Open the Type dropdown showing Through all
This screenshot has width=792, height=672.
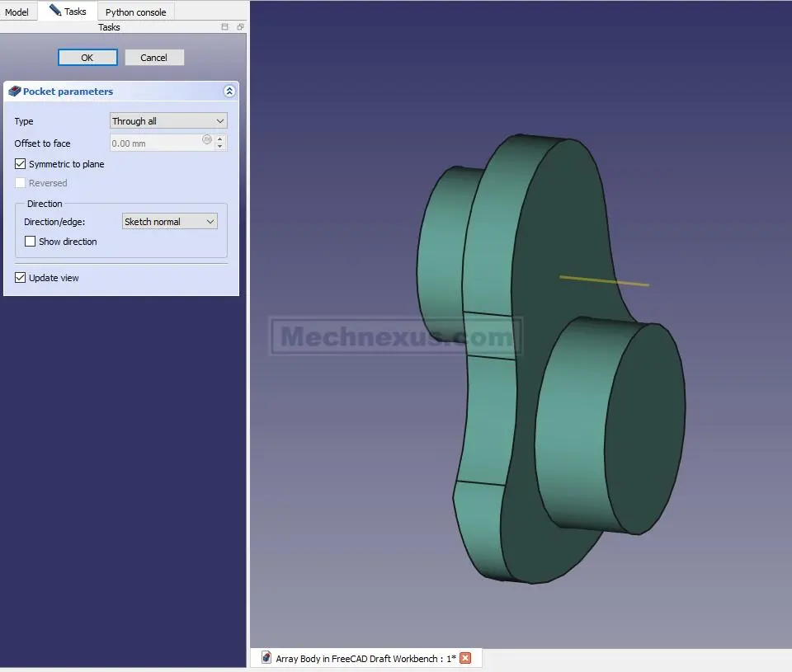[x=168, y=121]
